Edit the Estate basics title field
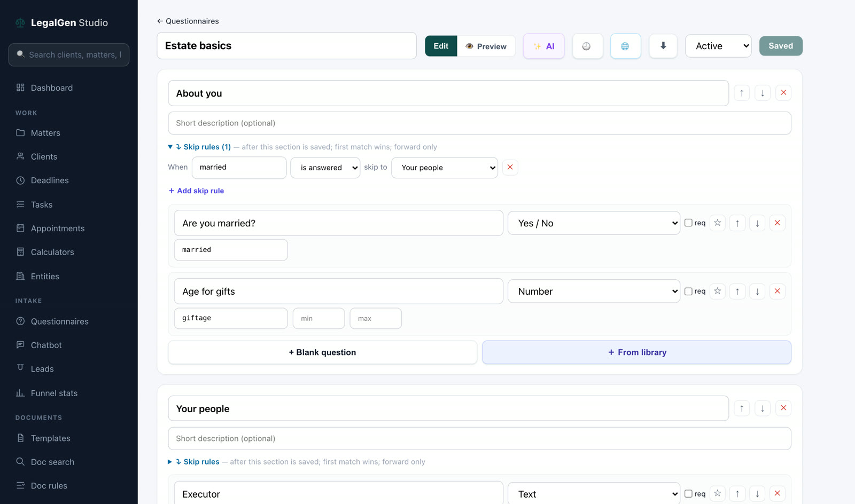 point(286,45)
